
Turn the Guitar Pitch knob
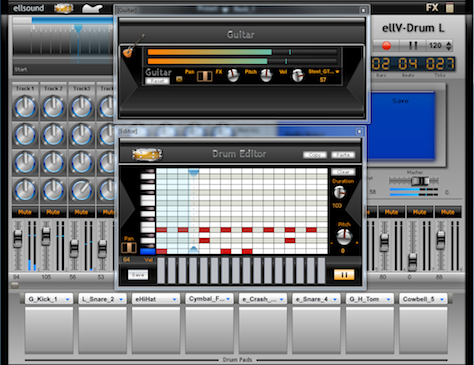tap(266, 75)
